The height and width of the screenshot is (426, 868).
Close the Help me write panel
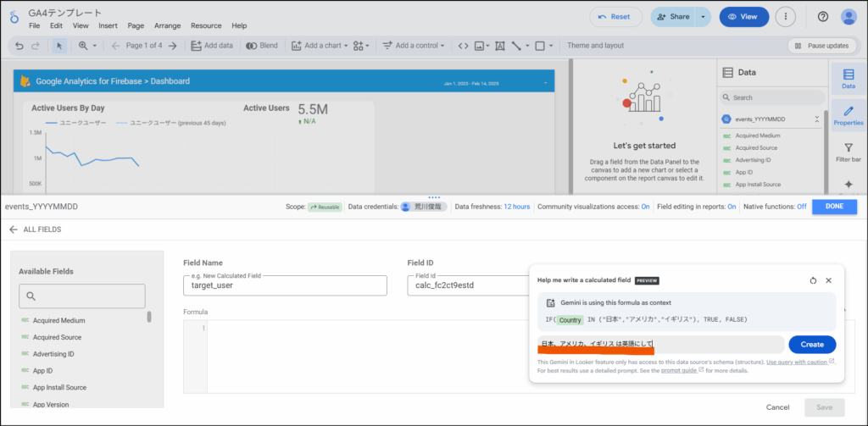pos(829,280)
